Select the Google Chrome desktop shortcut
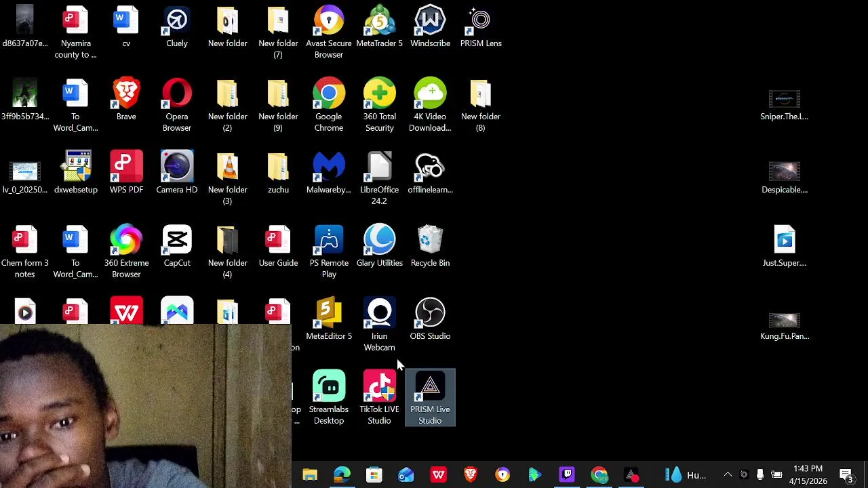The width and height of the screenshot is (868, 488). point(329,106)
